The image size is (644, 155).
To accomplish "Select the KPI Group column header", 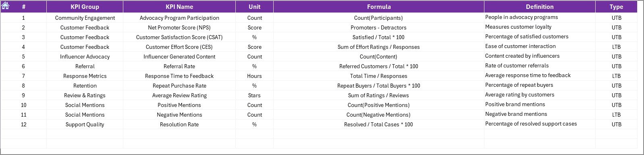I will point(85,6).
